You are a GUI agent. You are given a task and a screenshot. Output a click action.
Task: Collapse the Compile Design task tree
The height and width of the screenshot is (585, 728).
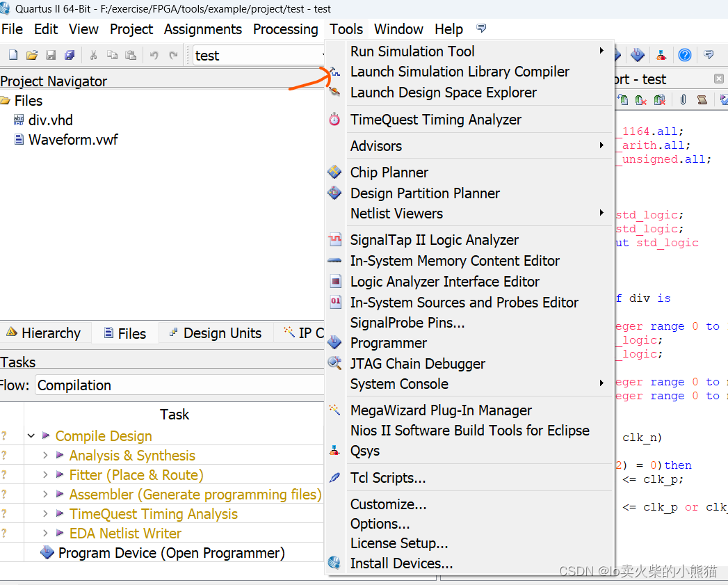(31, 436)
